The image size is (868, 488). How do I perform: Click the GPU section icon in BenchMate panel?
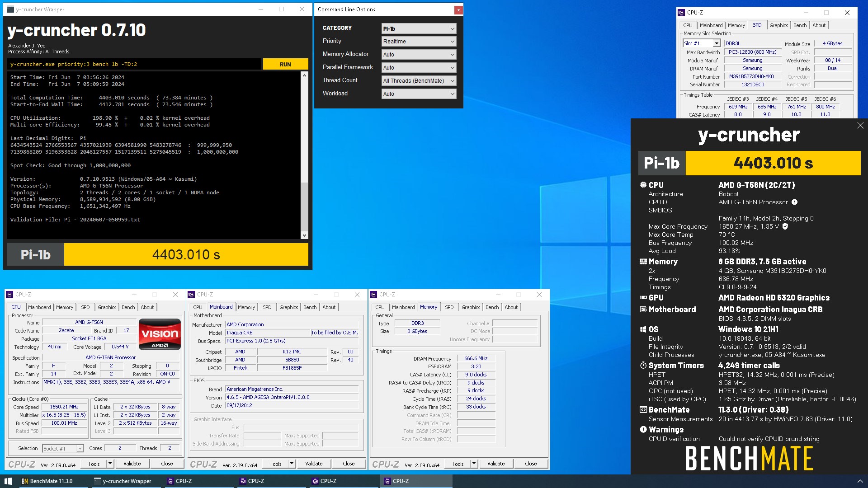(x=643, y=298)
